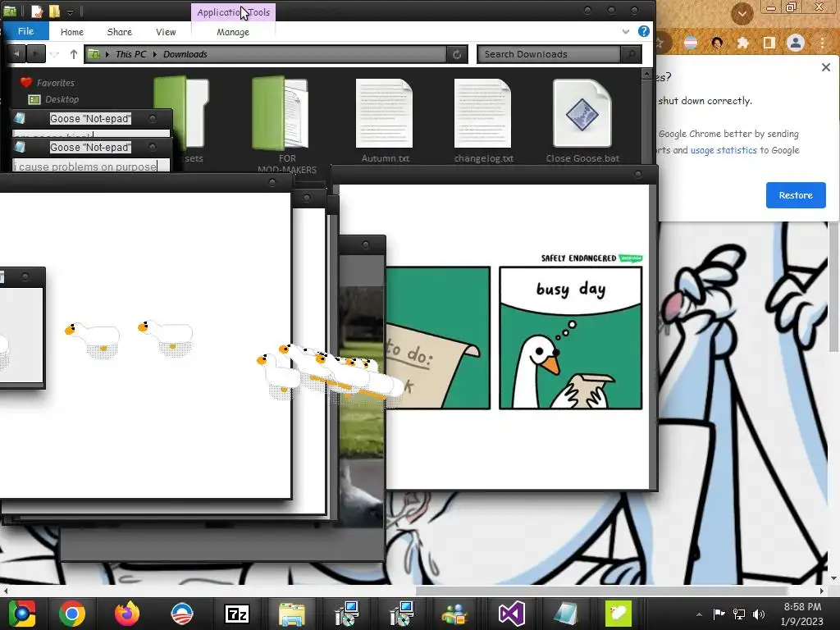
Task: Click Chrome side panel icon
Action: 769,43
